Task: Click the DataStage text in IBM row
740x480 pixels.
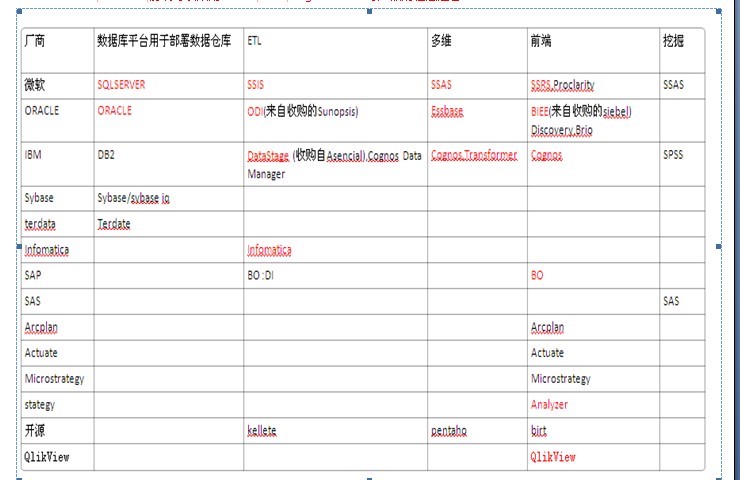Action: coord(268,156)
